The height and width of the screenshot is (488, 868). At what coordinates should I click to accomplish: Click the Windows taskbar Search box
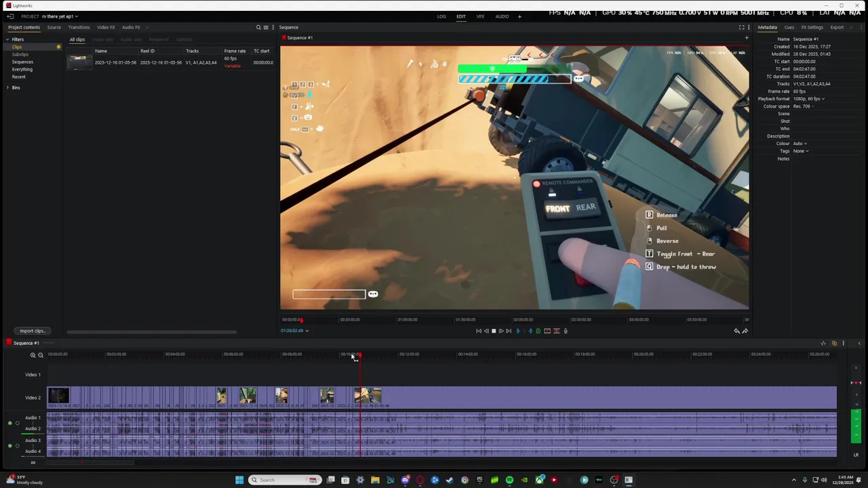pos(285,480)
